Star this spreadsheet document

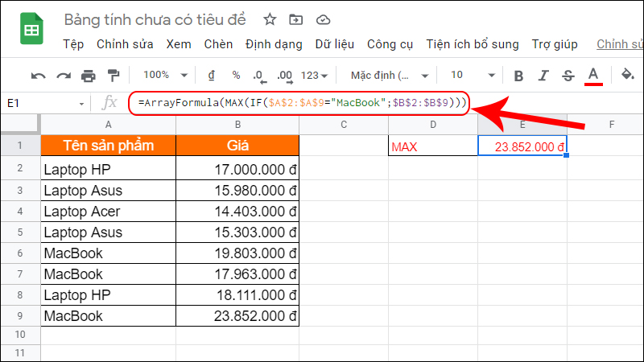point(270,19)
